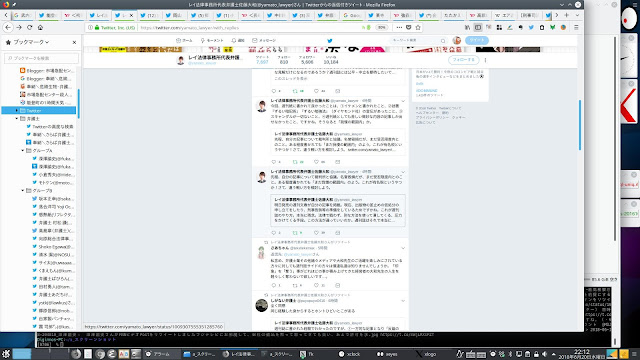This screenshot has width=640, height=360.
Task: Open Twitter notifications bell nav link
Action: pyautogui.click(x=238, y=40)
